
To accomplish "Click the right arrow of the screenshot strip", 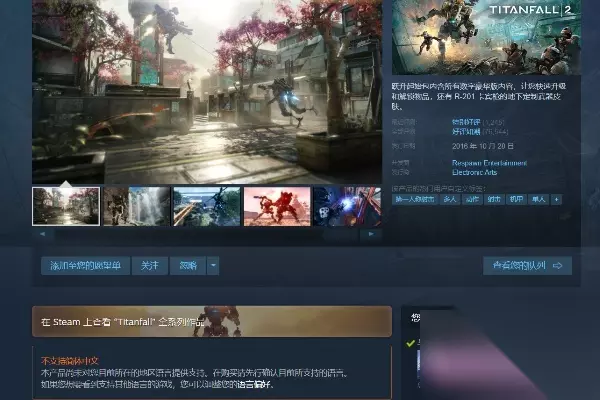I will pyautogui.click(x=371, y=233).
